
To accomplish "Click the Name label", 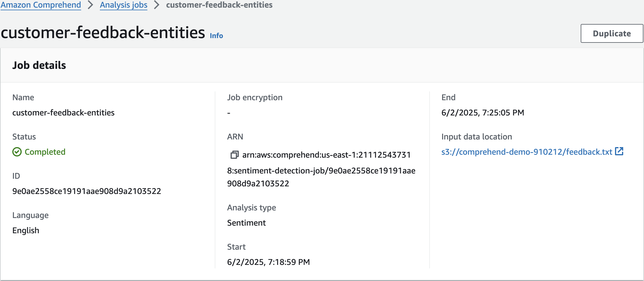I will (23, 97).
